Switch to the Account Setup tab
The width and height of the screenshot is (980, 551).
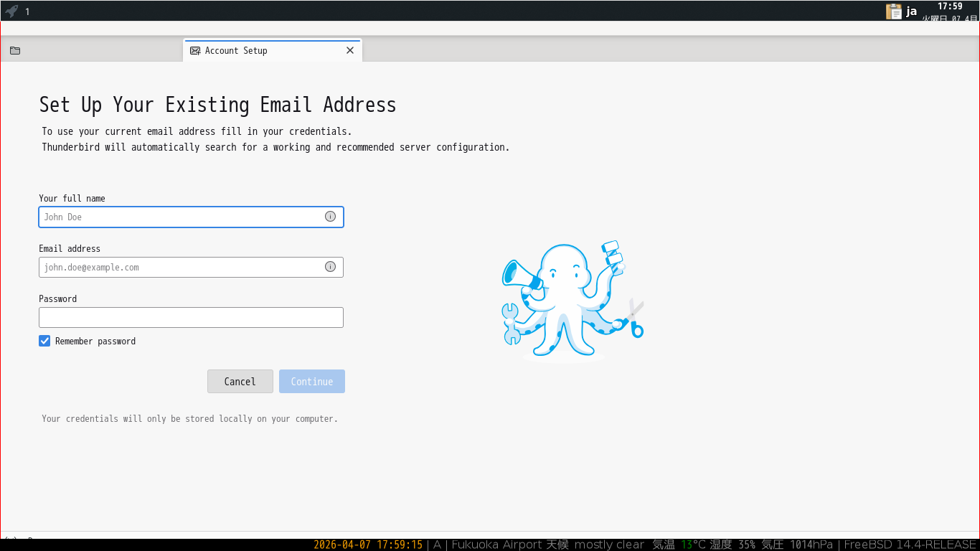(x=273, y=50)
